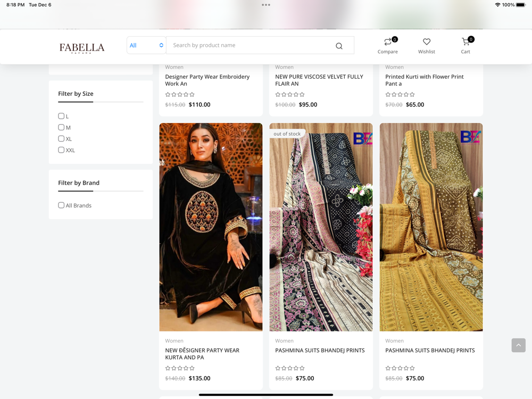
Task: Click the $110.00 price
Action: point(199,104)
